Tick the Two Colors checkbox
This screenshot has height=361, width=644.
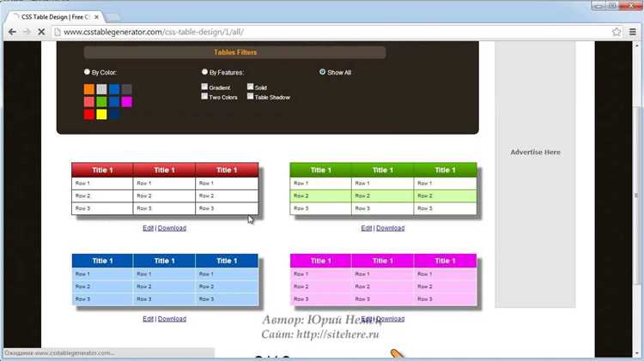click(x=204, y=96)
